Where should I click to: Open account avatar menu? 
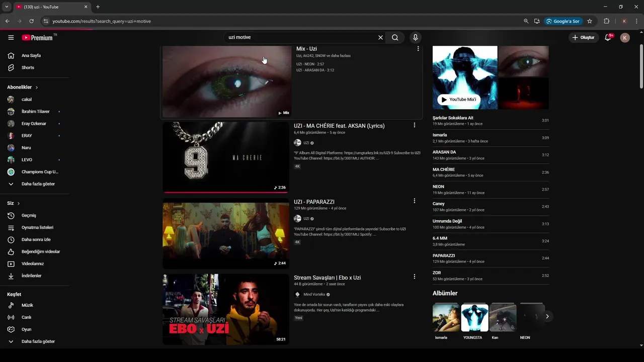(625, 37)
